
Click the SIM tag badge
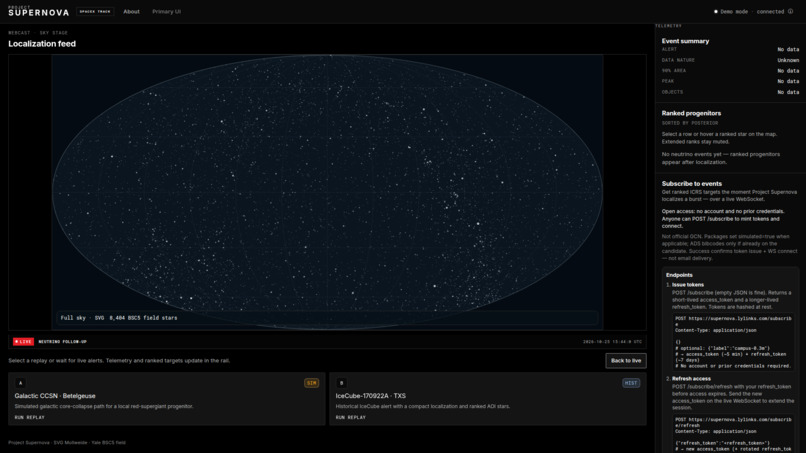pyautogui.click(x=312, y=383)
